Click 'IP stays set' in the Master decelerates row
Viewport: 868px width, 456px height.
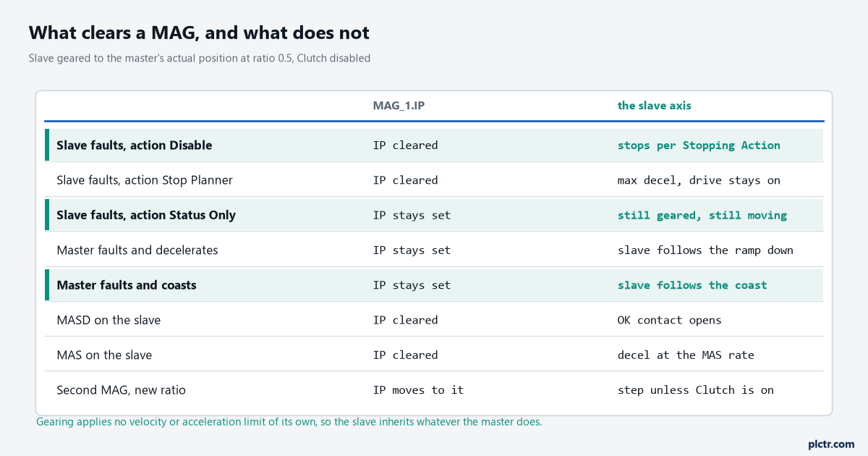coord(412,250)
